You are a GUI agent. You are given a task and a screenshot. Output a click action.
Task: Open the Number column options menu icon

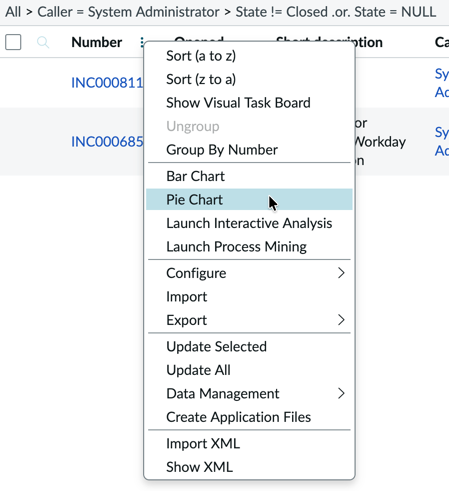[142, 42]
